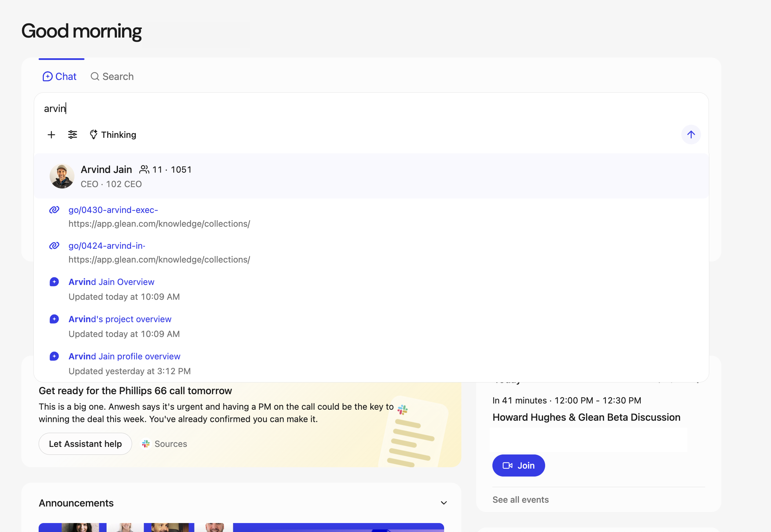Click into the chat input field
Image resolution: width=771 pixels, height=532 pixels.
tap(345, 109)
